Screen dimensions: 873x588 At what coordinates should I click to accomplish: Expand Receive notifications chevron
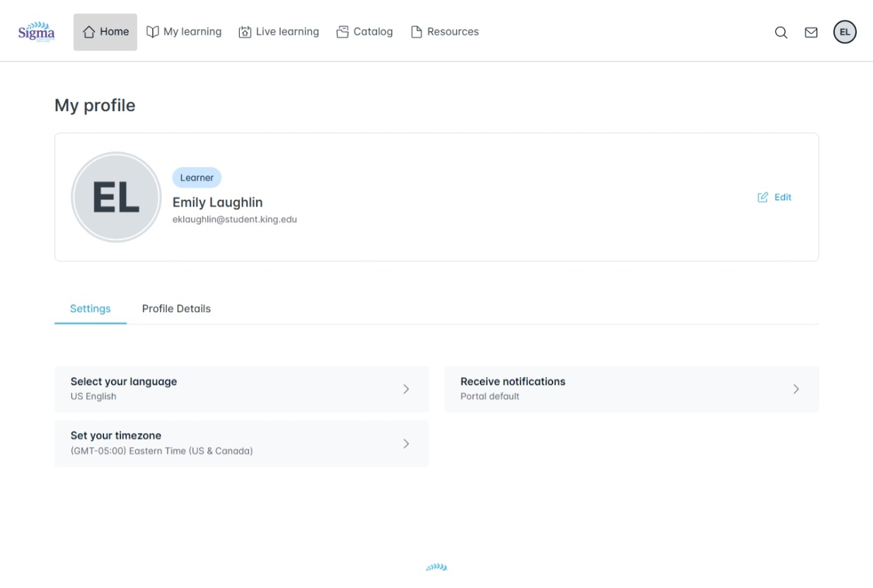tap(796, 388)
